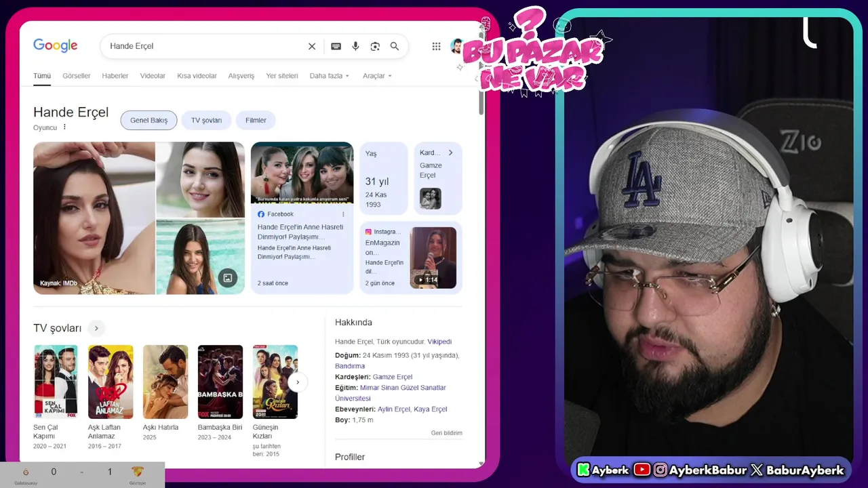Expand the Kardeşler card arrow
This screenshot has height=488, width=868.
tap(450, 152)
